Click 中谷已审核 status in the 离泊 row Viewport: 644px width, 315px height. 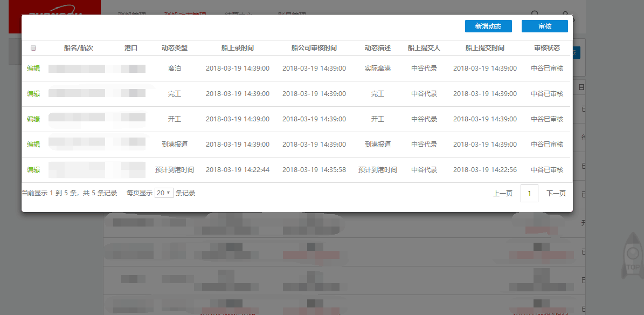(546, 69)
